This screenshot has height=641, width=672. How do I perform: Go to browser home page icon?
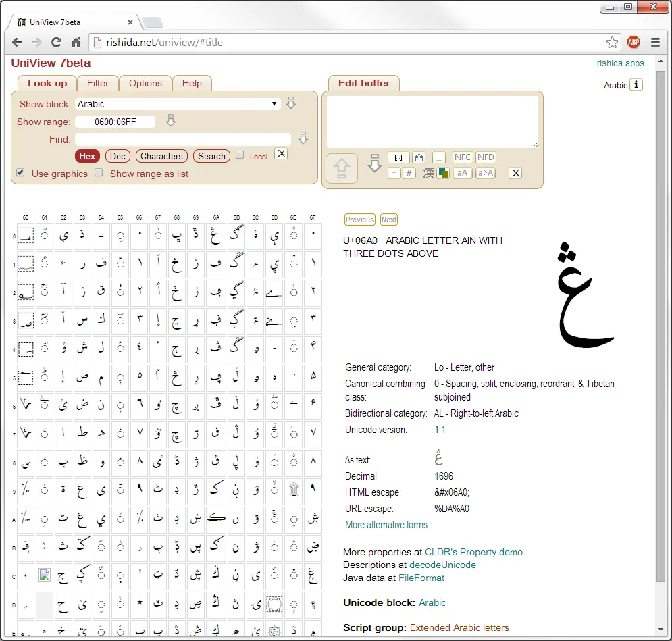[x=76, y=42]
